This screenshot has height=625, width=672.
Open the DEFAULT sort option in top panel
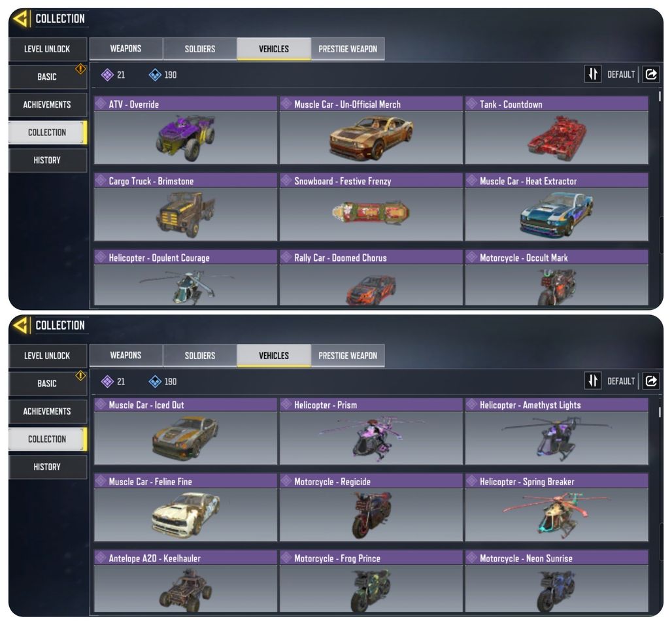coord(620,75)
